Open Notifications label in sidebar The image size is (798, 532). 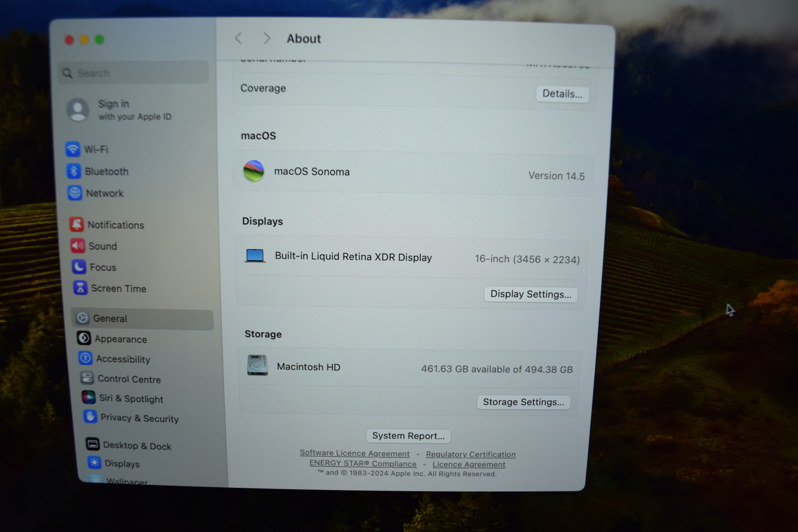click(x=116, y=225)
